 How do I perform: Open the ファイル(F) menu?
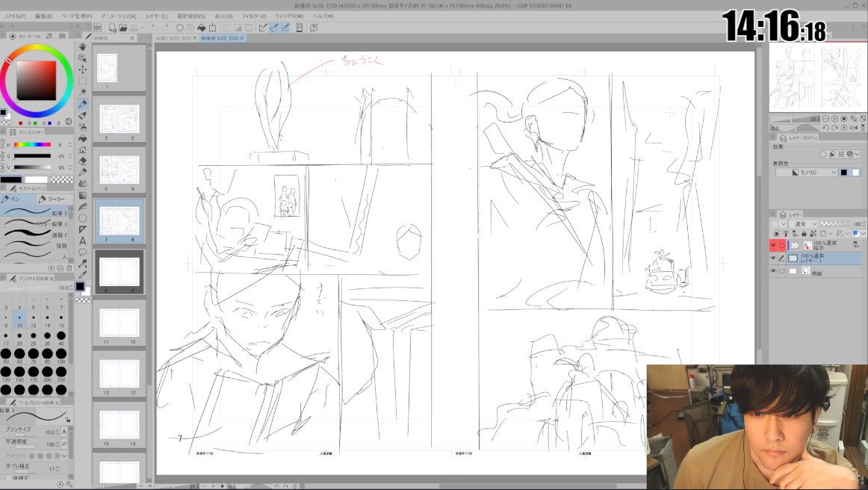point(15,16)
